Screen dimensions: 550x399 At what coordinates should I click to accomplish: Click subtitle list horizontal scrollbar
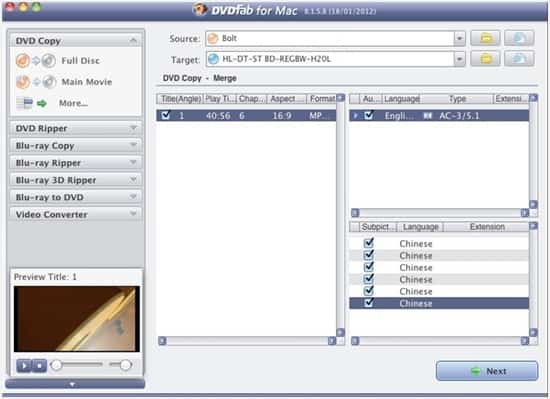pos(440,341)
